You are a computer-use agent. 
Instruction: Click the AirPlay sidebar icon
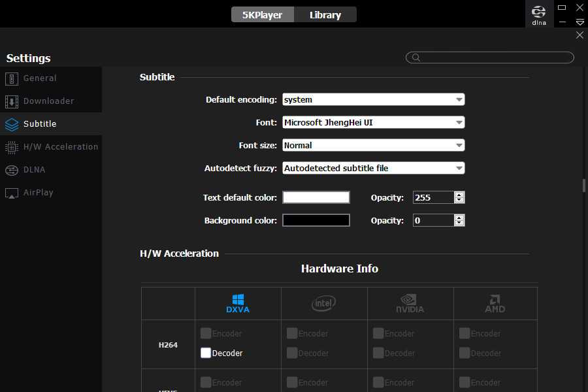[12, 193]
